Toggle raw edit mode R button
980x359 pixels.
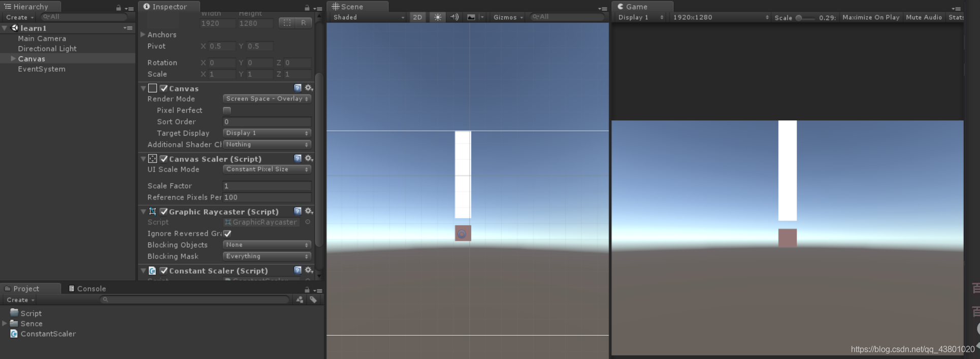pyautogui.click(x=303, y=23)
